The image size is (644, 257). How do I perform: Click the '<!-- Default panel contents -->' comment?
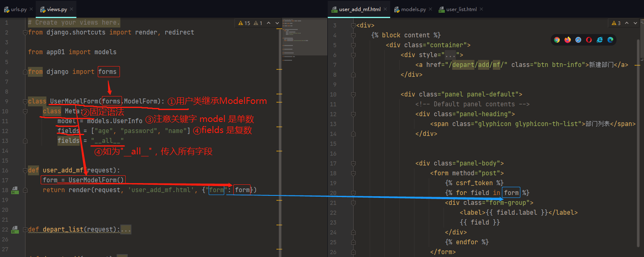[x=472, y=104]
